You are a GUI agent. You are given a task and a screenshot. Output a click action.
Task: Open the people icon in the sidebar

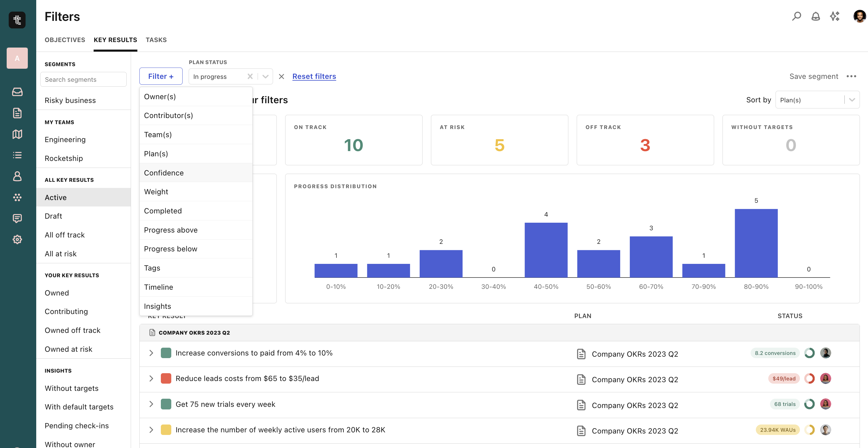(x=17, y=176)
